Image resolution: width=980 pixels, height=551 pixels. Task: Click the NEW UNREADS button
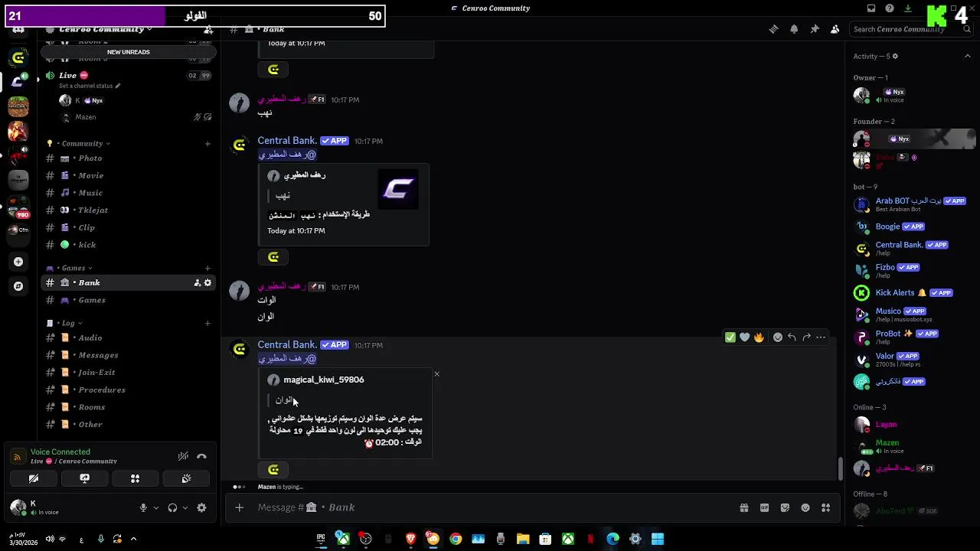[x=129, y=52]
